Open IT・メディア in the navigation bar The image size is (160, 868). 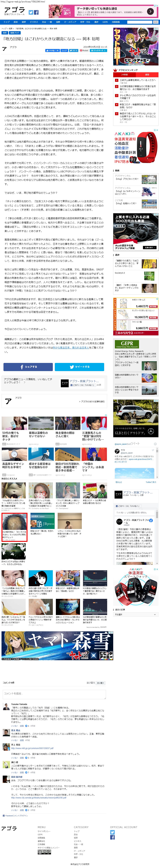[70, 22]
